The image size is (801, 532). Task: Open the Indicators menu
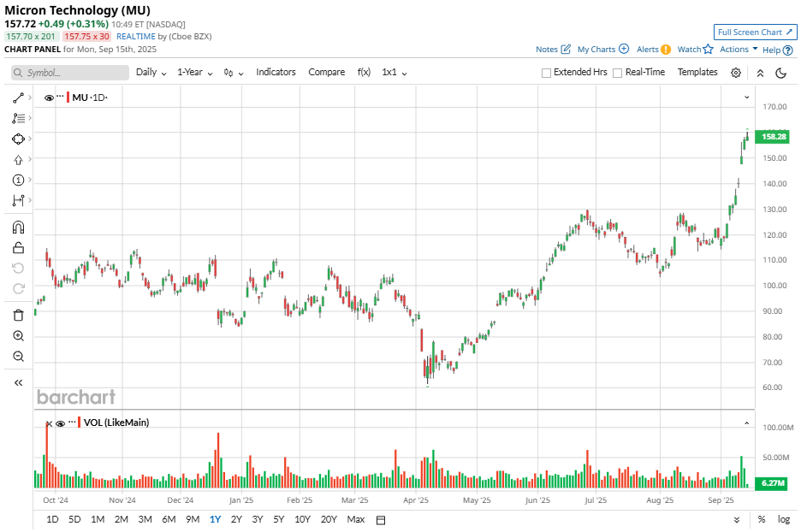point(276,72)
